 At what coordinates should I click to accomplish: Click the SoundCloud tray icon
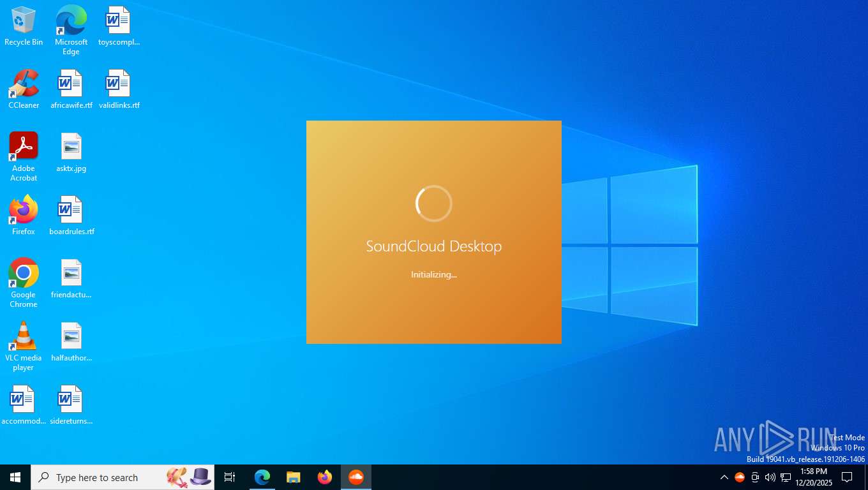coord(740,477)
